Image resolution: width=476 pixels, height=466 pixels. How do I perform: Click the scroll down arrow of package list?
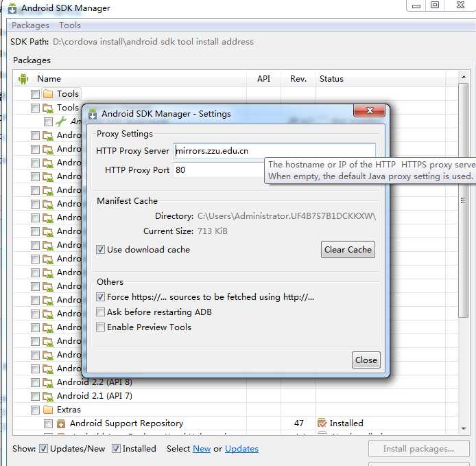tap(464, 429)
